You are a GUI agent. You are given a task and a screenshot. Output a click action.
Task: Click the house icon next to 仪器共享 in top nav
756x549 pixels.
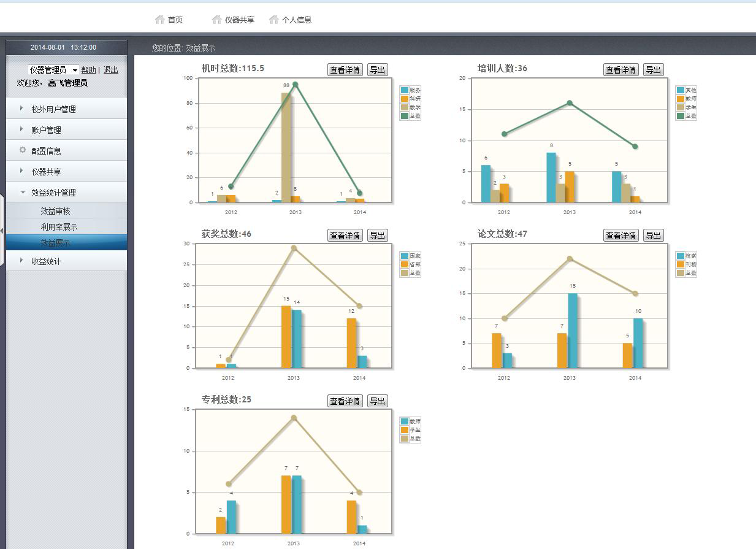click(x=216, y=20)
